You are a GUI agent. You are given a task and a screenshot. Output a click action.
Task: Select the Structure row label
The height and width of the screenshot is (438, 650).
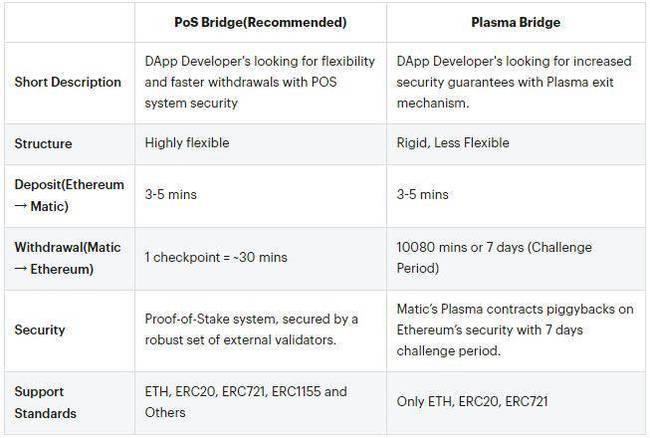pyautogui.click(x=43, y=144)
